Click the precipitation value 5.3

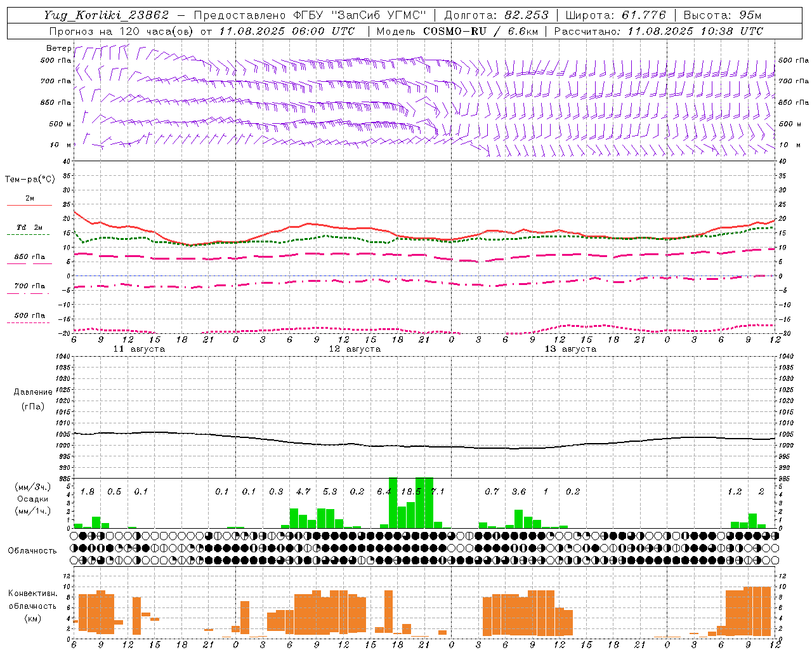tap(330, 491)
